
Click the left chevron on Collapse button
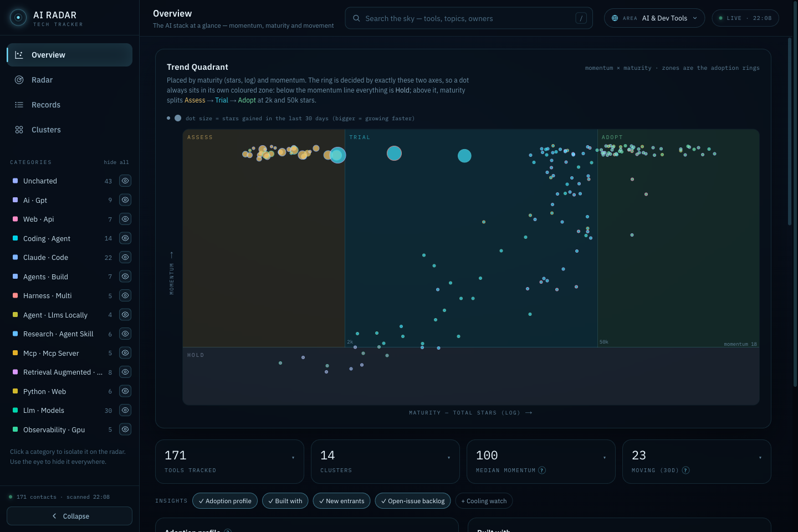pos(54,516)
